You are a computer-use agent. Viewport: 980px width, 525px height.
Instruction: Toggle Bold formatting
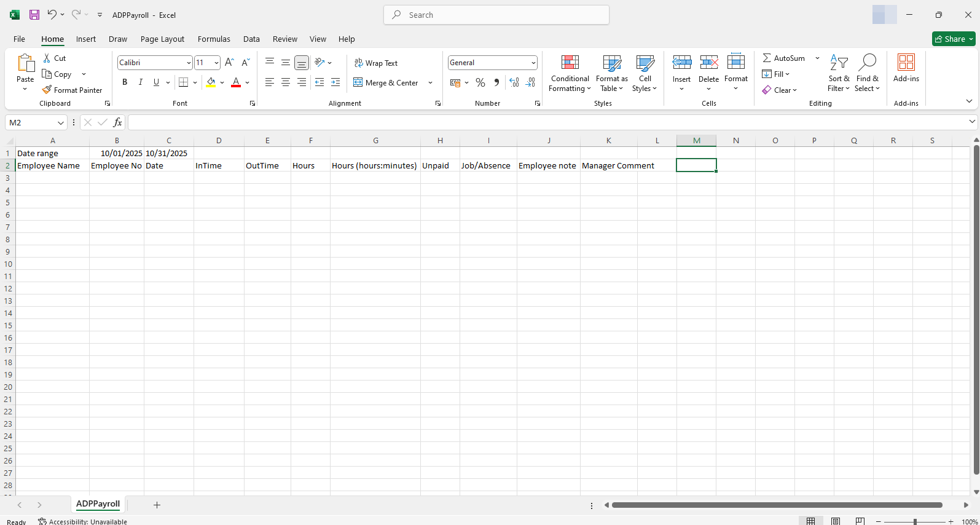pos(125,82)
